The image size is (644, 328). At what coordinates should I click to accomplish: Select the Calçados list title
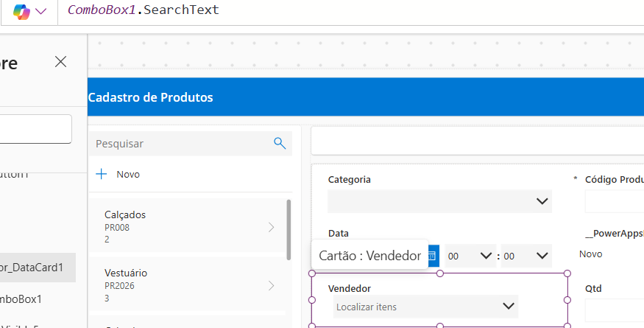[x=125, y=214]
